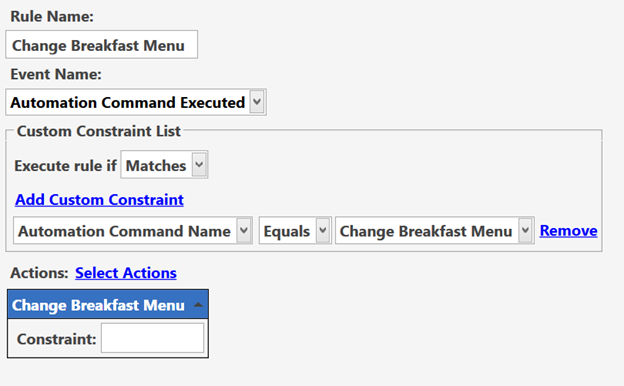Screen dimensions: 624x386
Task: Open the Equals operator dropdown arrow
Action: click(x=323, y=231)
